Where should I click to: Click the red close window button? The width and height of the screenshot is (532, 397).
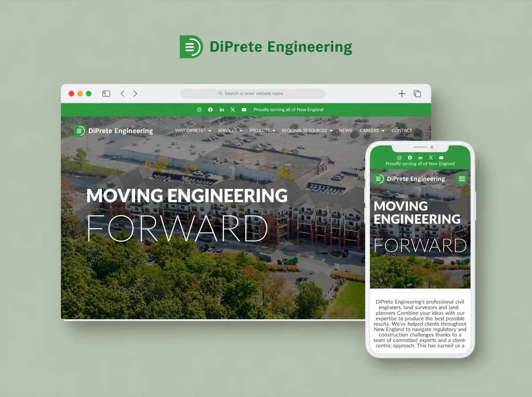[71, 93]
